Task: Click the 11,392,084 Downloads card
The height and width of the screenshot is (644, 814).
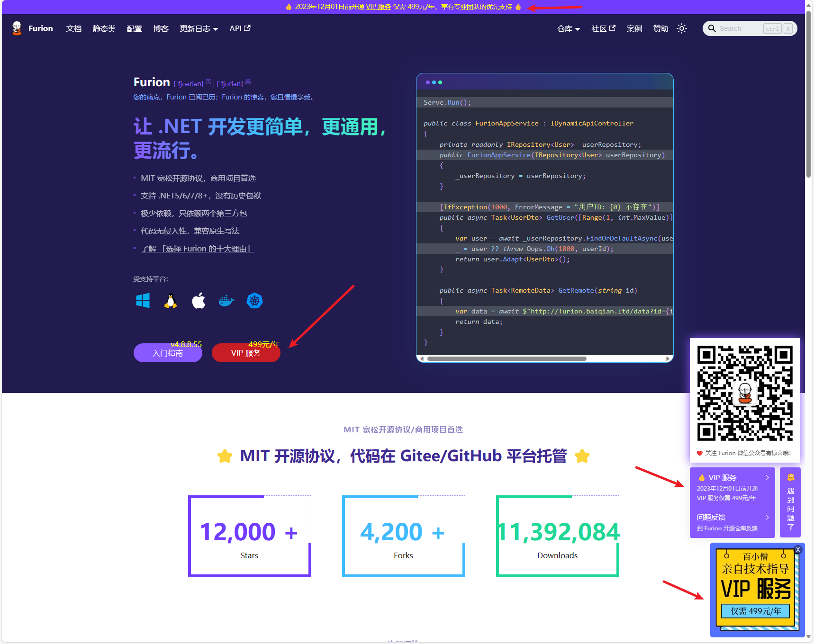Action: click(x=558, y=536)
